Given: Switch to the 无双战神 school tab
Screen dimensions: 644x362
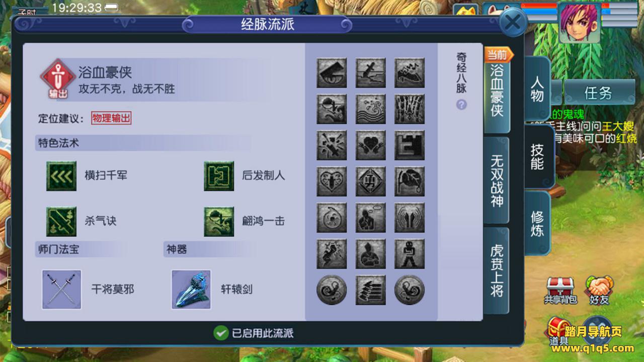Looking at the screenshot, I should (497, 180).
